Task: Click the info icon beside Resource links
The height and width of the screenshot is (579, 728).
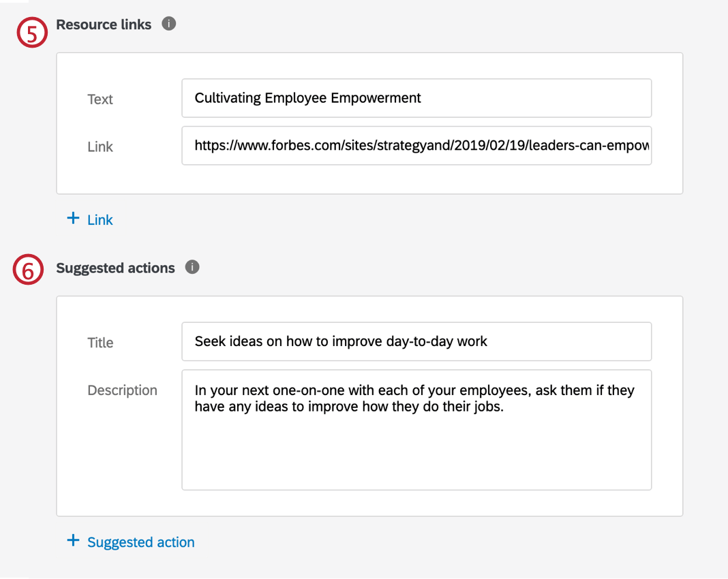Action: (x=168, y=24)
